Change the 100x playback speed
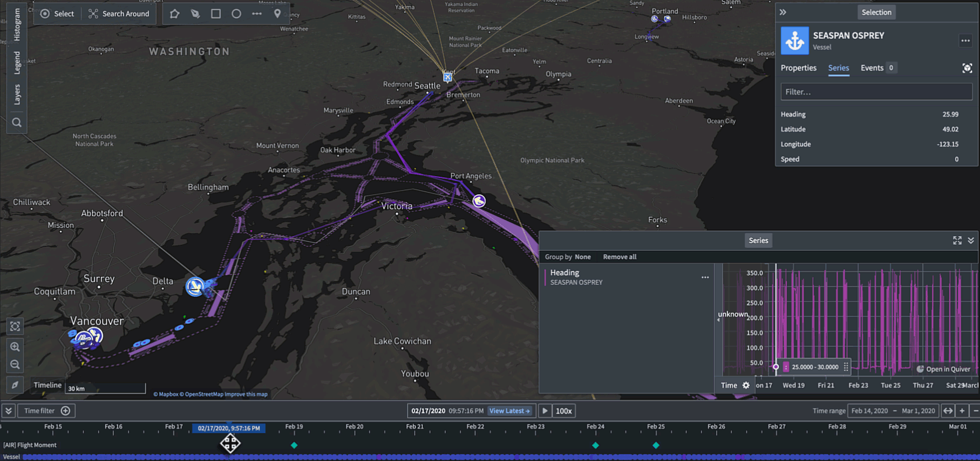Screen dimensions: 980x461 (x=563, y=411)
